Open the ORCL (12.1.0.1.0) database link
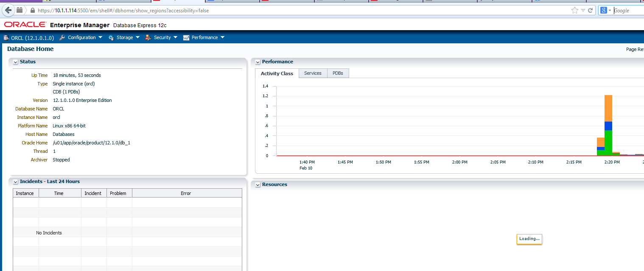 pos(33,38)
